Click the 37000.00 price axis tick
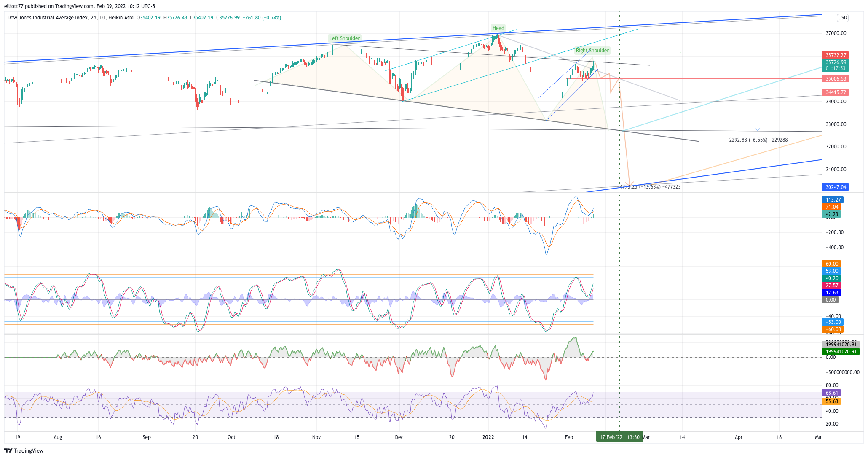868x458 pixels. [836, 33]
